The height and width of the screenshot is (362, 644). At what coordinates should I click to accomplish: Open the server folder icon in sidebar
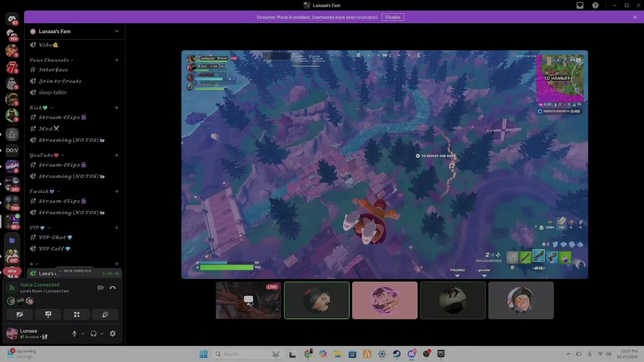coord(12,240)
